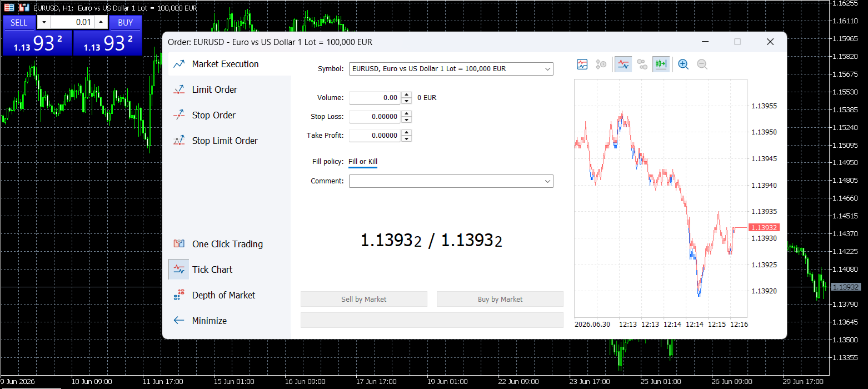Choose Stop Limit Order type
Image resolution: width=868 pixels, height=389 pixels.
[230, 141]
